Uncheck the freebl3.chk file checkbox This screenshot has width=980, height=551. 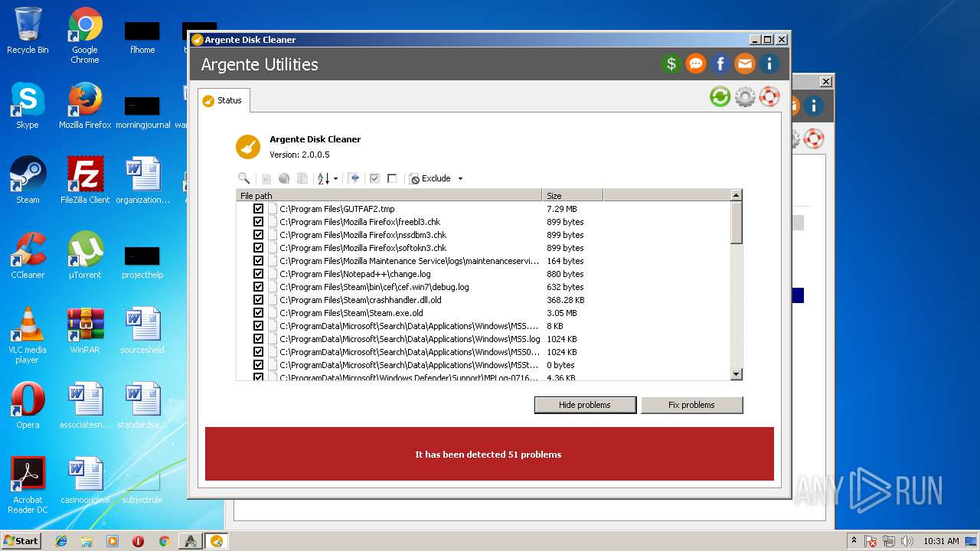(x=258, y=222)
